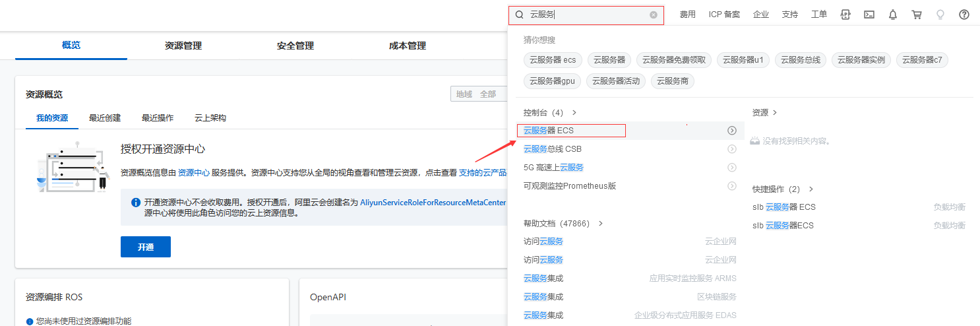The width and height of the screenshot is (980, 326).
Task: Click the search magnifier icon
Action: (x=519, y=15)
